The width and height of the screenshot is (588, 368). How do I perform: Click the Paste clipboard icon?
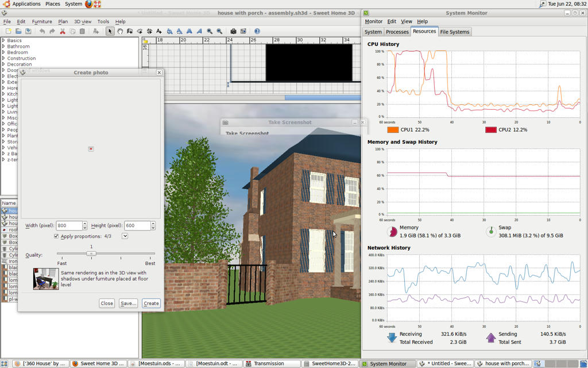82,31
